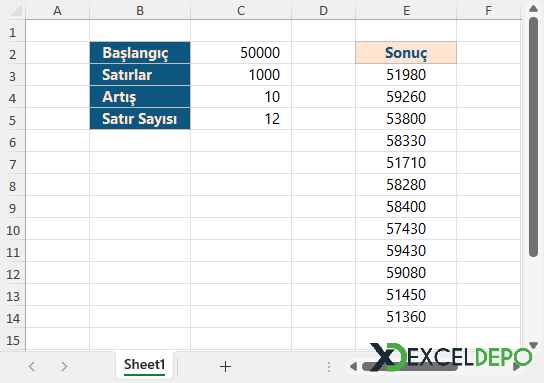Image resolution: width=544 pixels, height=383 pixels.
Task: Select column C header
Action: click(241, 11)
